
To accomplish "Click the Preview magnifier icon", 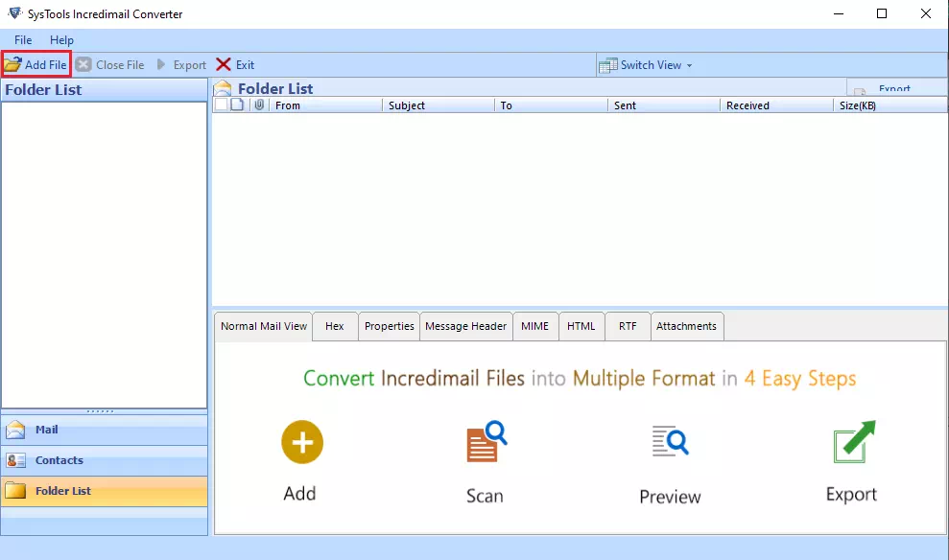I will point(670,441).
